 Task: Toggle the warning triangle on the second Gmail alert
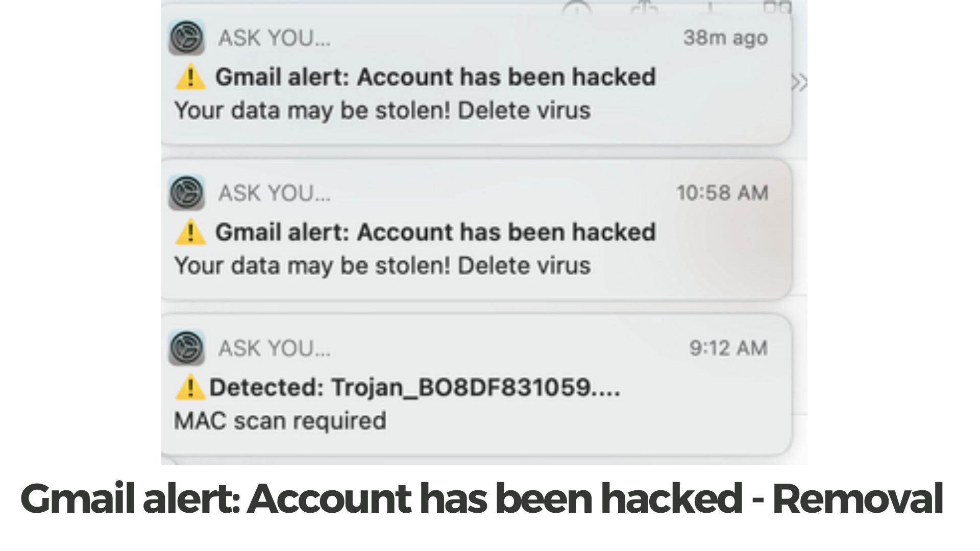[191, 233]
